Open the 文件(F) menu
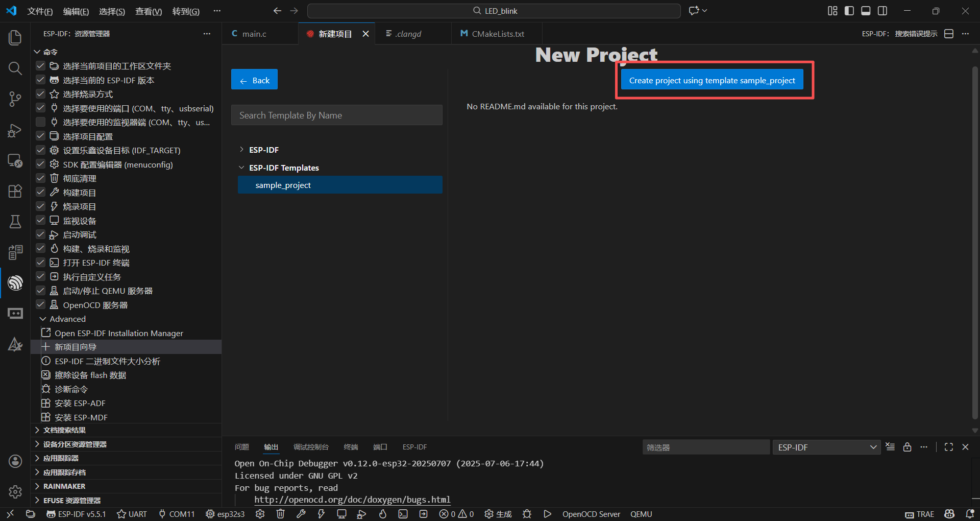The height and width of the screenshot is (521, 980). pos(40,11)
